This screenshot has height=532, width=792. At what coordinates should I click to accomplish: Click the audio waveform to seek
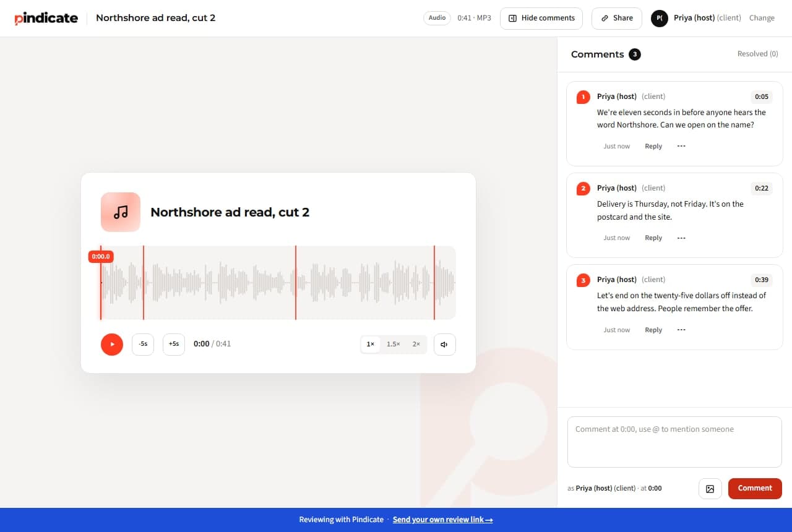pyautogui.click(x=278, y=283)
